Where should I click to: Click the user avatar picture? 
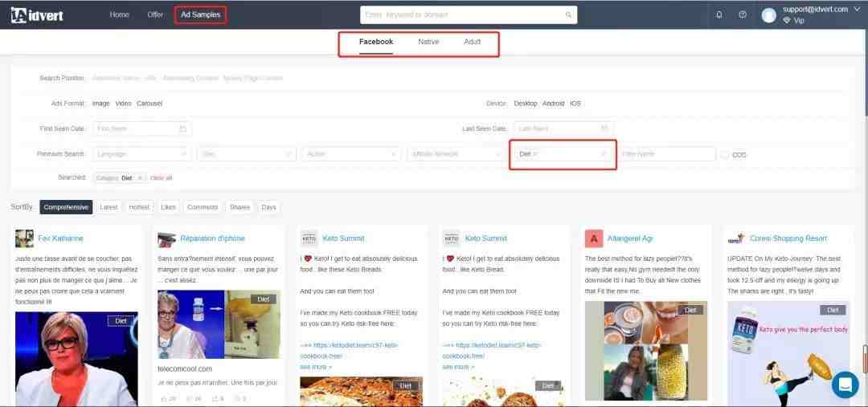[769, 15]
